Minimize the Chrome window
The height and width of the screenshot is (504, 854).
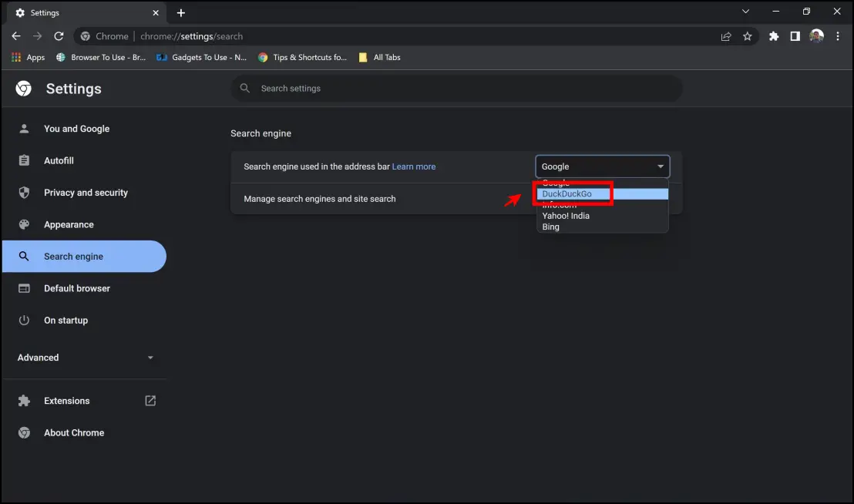[x=776, y=12]
